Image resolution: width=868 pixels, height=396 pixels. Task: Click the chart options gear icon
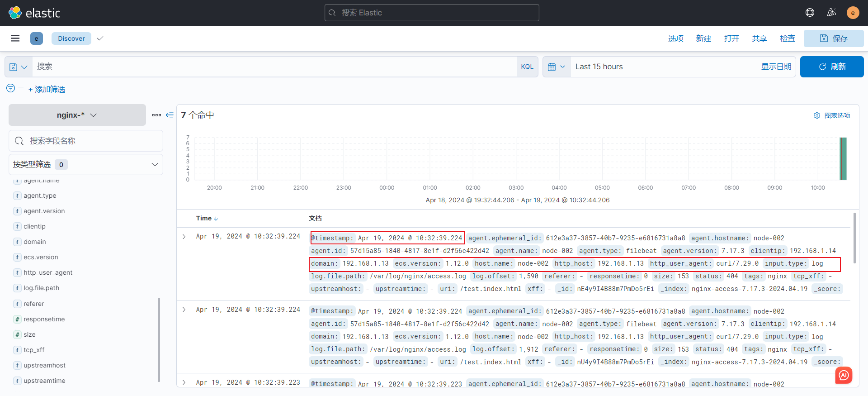click(817, 115)
